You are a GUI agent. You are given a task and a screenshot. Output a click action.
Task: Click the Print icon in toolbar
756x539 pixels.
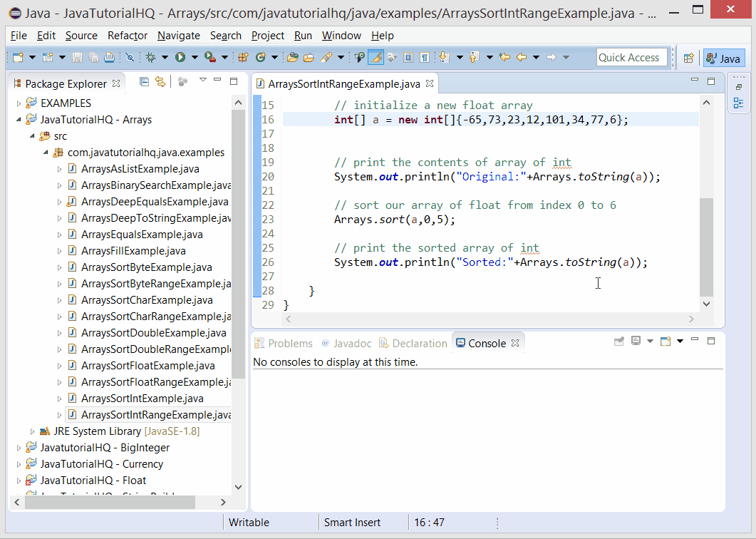(x=110, y=58)
